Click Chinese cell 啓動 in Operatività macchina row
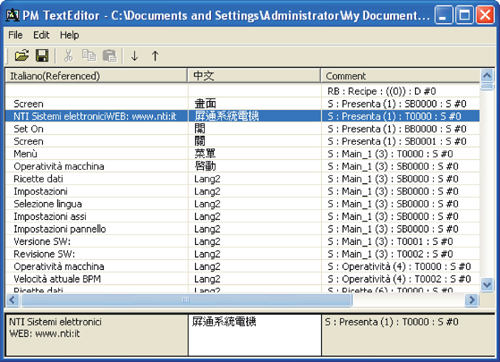The width and height of the screenshot is (500, 362). [205, 166]
